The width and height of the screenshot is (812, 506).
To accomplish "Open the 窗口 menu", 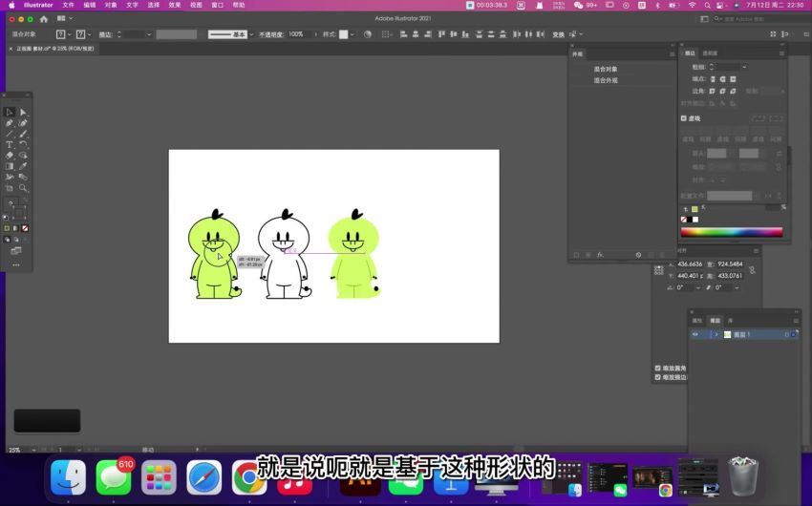I will pyautogui.click(x=218, y=5).
